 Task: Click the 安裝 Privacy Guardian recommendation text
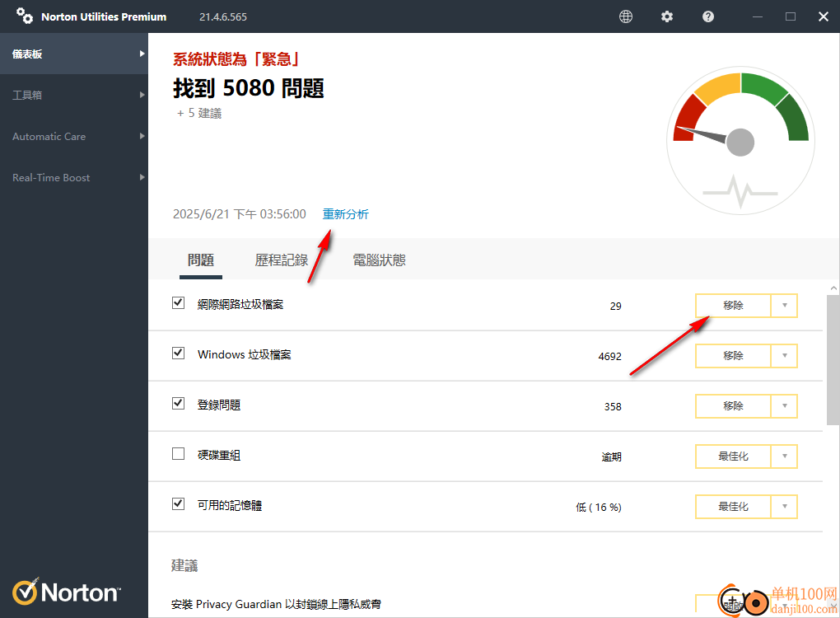[x=276, y=604]
